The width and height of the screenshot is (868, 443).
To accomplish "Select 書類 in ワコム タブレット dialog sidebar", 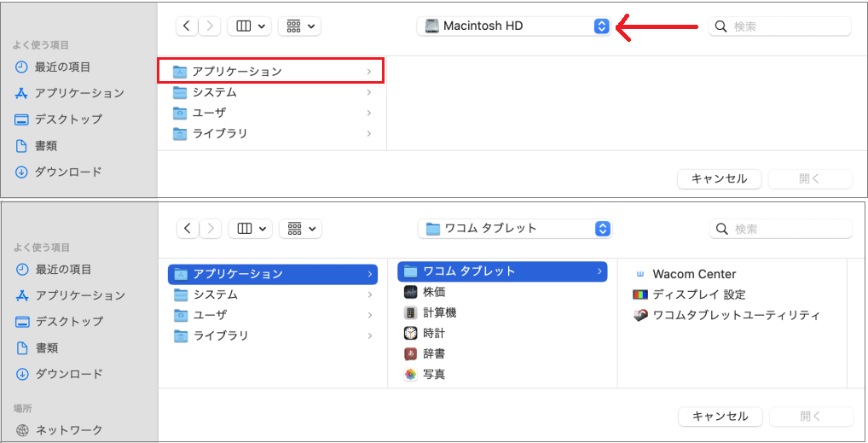I will pyautogui.click(x=37, y=348).
